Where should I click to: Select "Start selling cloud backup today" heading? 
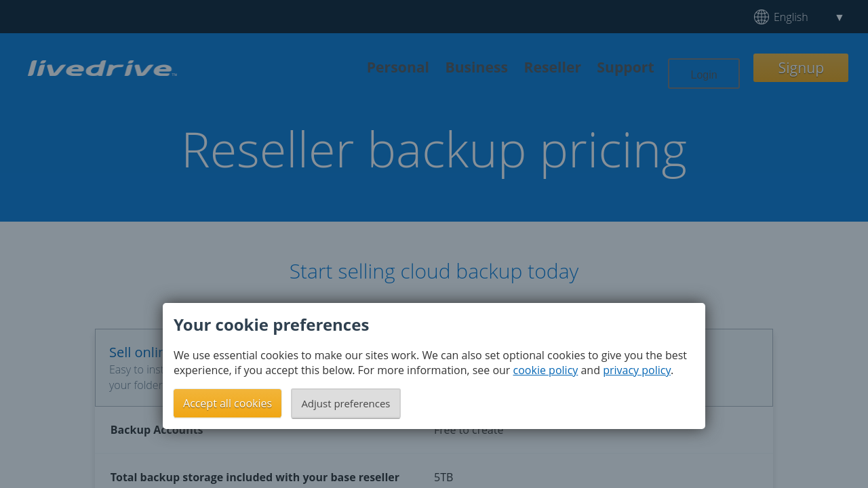click(434, 271)
